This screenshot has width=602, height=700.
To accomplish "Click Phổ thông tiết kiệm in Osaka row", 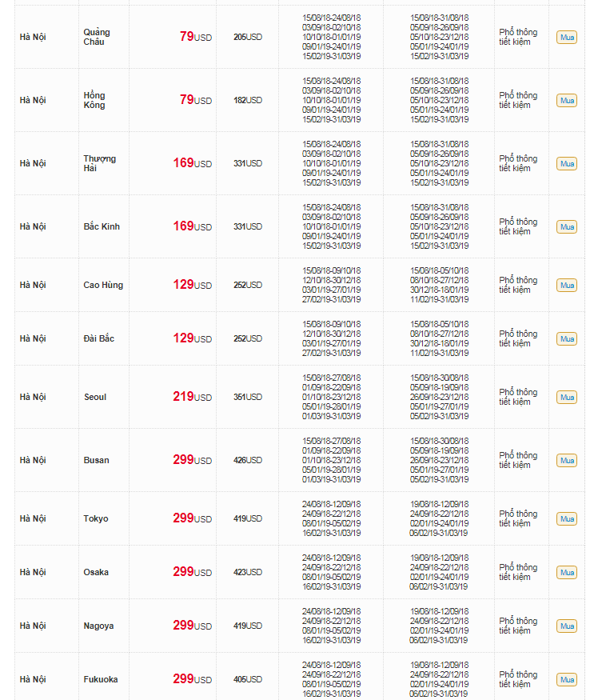I will coord(518,572).
